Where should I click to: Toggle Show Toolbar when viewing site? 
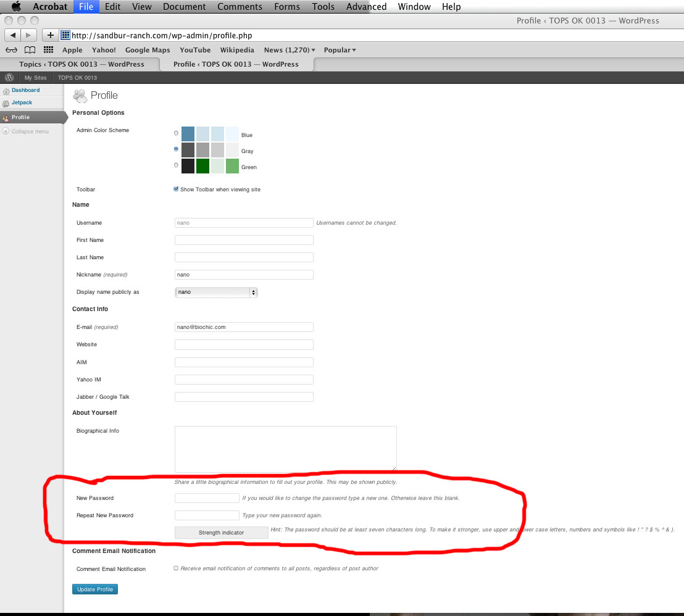[177, 189]
